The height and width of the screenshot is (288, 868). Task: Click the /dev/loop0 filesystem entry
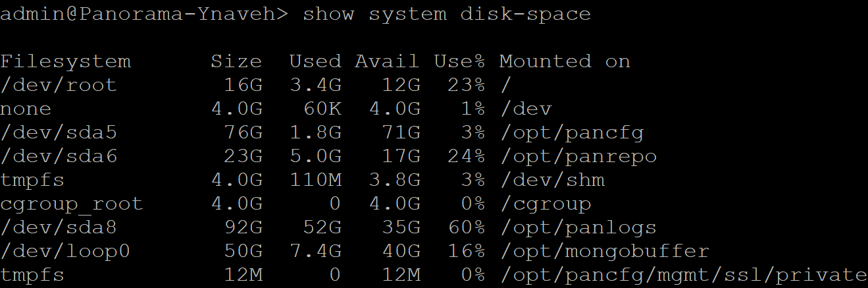click(x=65, y=251)
